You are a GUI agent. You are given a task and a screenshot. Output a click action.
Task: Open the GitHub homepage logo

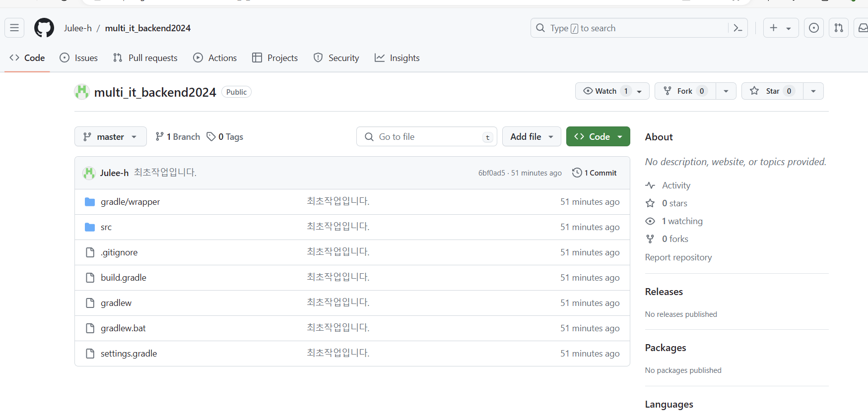click(x=44, y=28)
